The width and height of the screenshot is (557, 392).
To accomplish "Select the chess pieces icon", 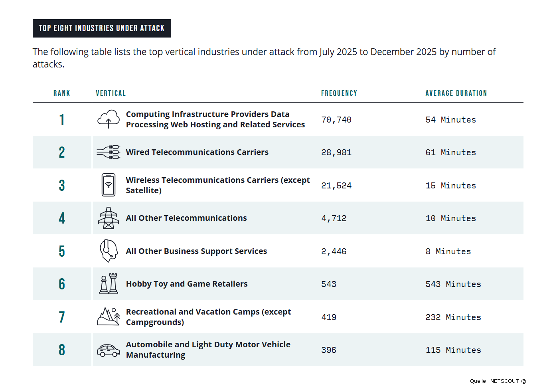I will [109, 284].
